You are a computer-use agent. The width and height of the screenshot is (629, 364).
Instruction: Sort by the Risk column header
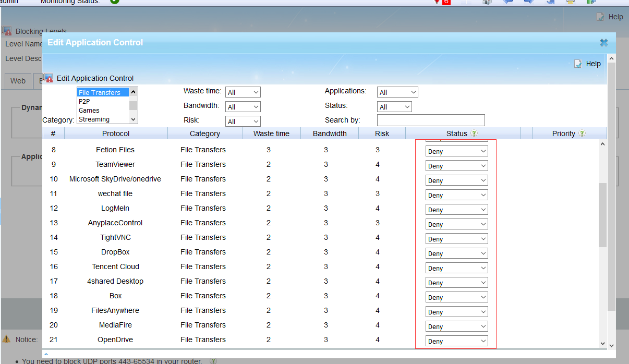tap(382, 134)
